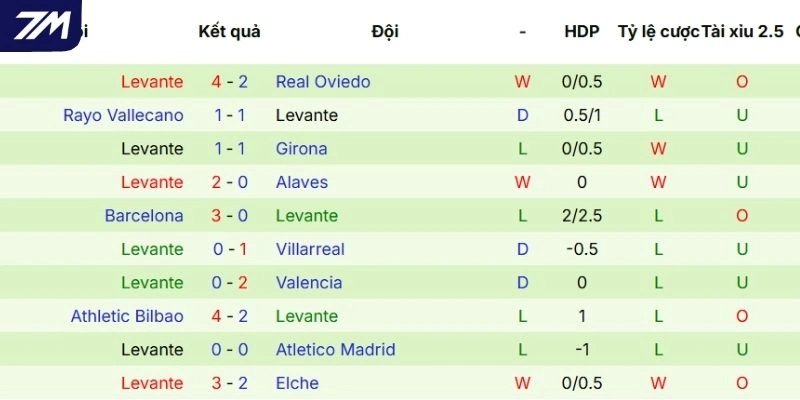Open the Levante 2 - 0 Alaves score
800x400 pixels.
pyautogui.click(x=229, y=182)
